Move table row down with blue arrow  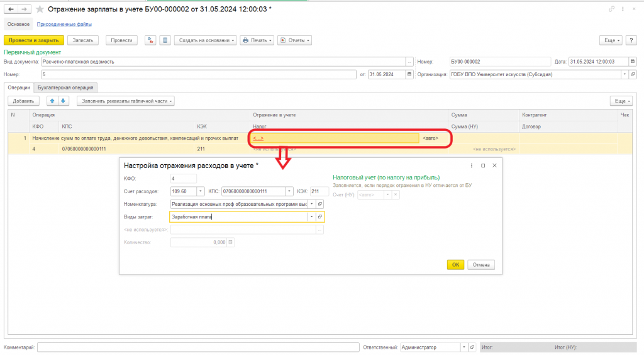(x=64, y=101)
